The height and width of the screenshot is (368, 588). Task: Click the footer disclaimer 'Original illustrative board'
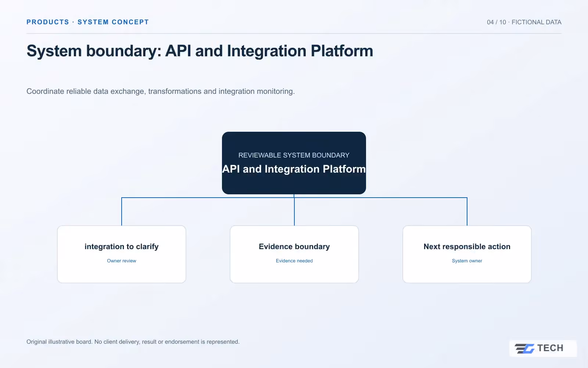(133, 342)
